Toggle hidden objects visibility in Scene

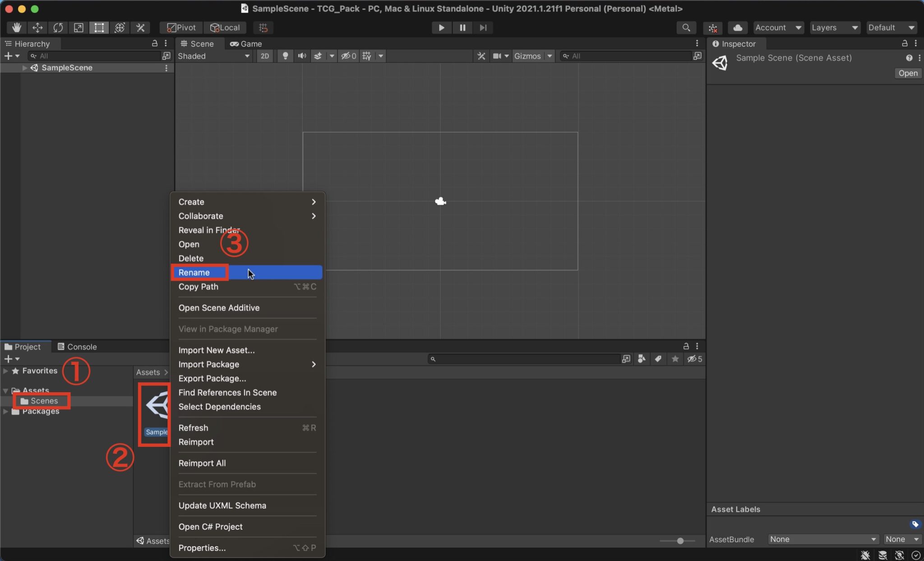click(x=348, y=56)
